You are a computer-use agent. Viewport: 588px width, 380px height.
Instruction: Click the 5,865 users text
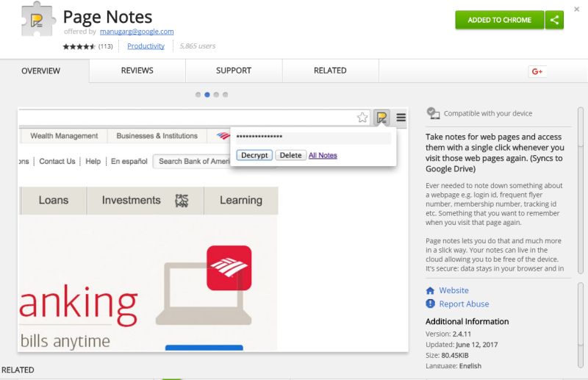tap(197, 46)
